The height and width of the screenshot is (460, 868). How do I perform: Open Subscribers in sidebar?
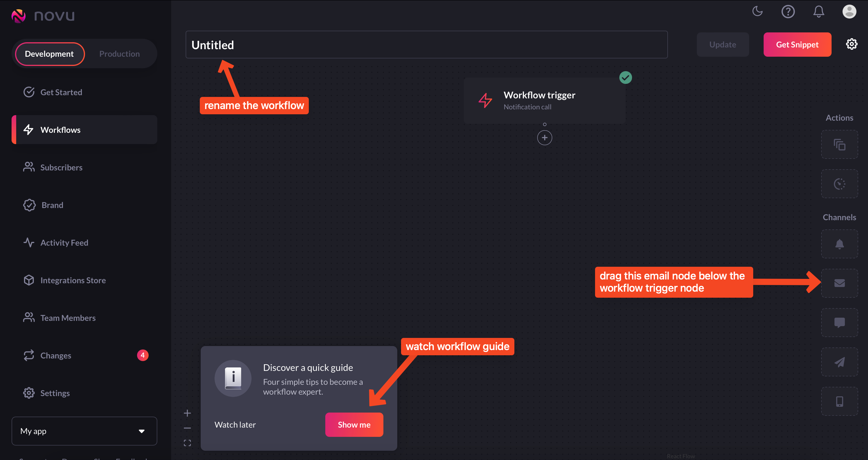[61, 167]
